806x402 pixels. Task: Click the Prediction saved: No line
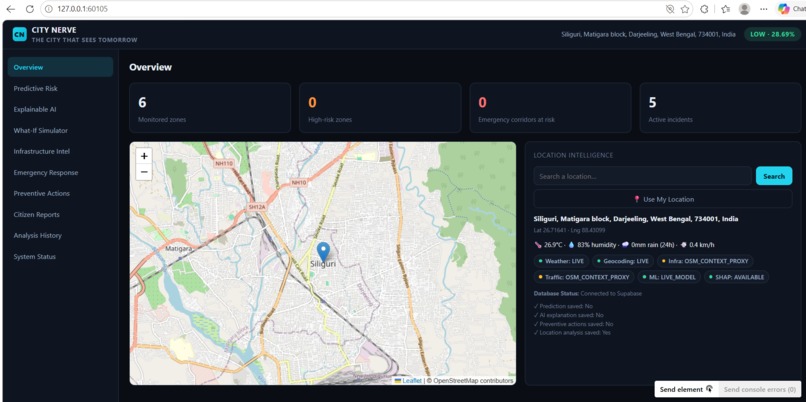tap(563, 306)
